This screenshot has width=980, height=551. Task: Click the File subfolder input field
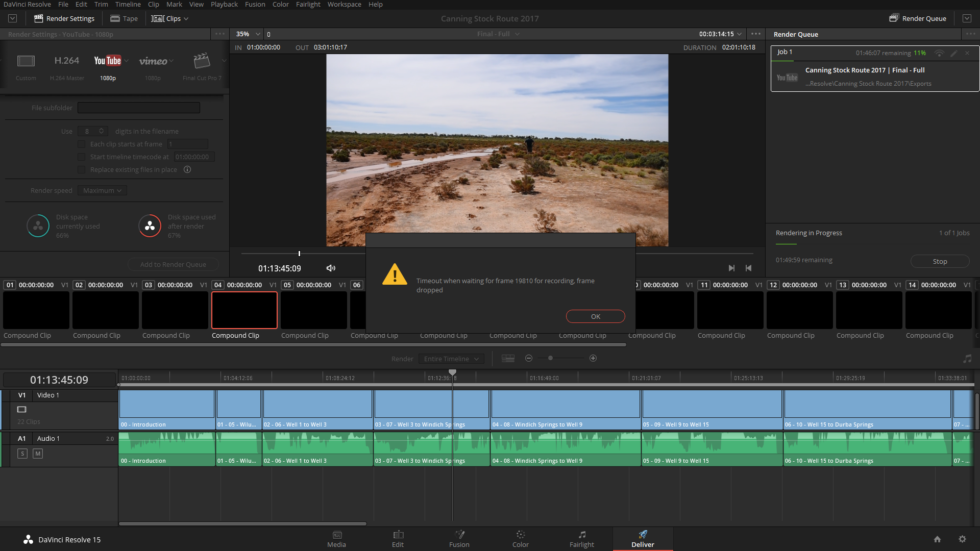pos(139,108)
